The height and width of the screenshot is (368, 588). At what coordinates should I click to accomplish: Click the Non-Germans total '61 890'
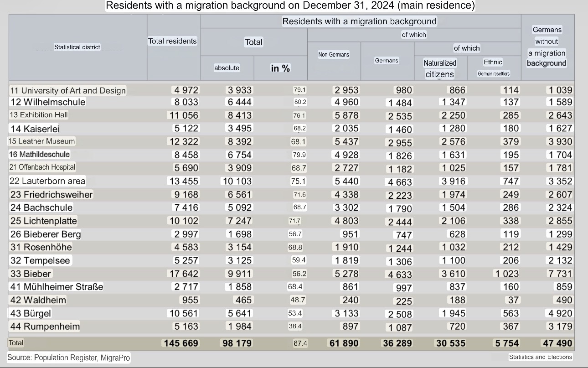coord(343,343)
